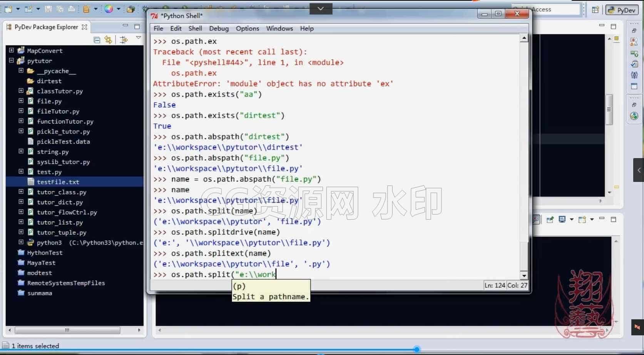The width and height of the screenshot is (644, 355).
Task: Collapse all in Package Explorer
Action: pyautogui.click(x=97, y=40)
